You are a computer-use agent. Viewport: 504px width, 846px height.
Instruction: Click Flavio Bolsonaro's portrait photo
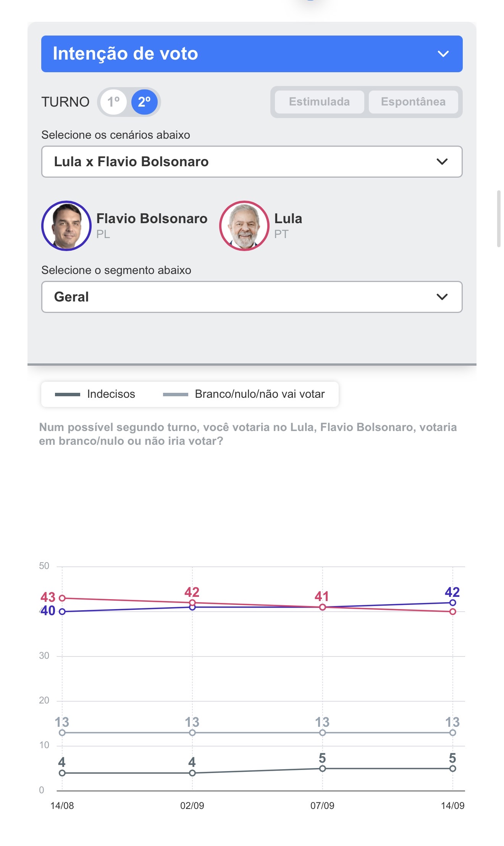click(x=66, y=226)
